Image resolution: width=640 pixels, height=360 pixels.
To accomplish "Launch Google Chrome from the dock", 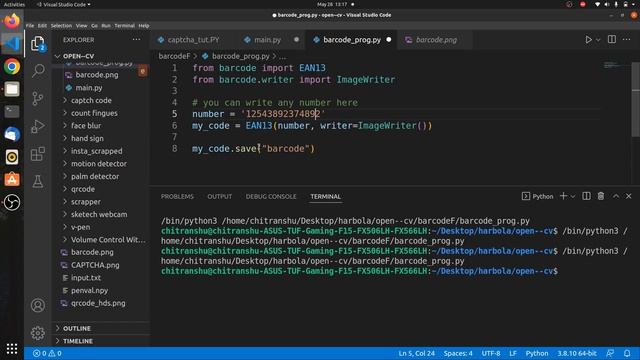I will [12, 66].
